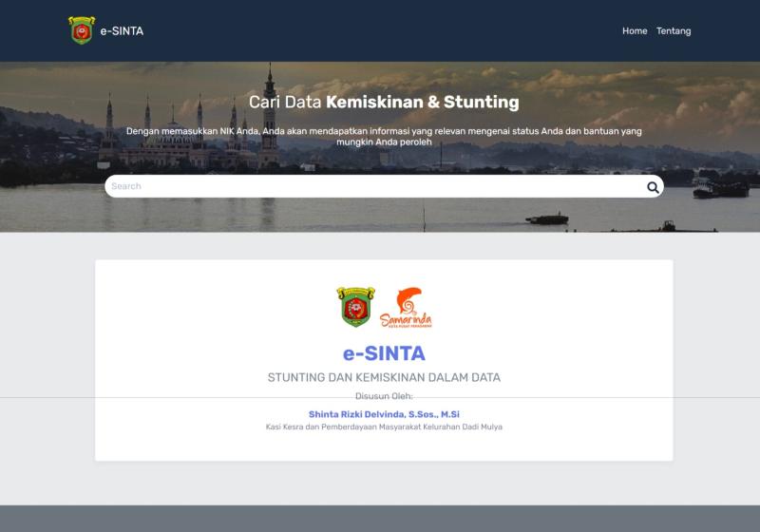
Task: Open the Home menu item
Action: coord(635,31)
